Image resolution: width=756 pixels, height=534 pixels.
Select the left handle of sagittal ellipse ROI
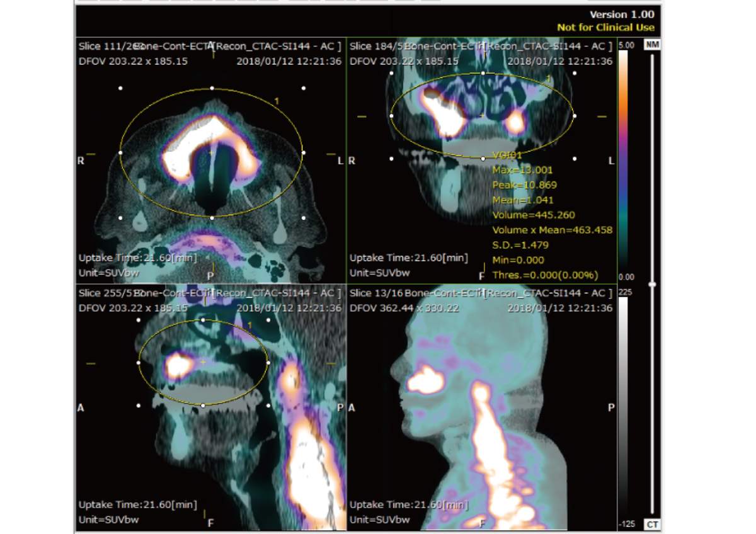tap(138, 363)
